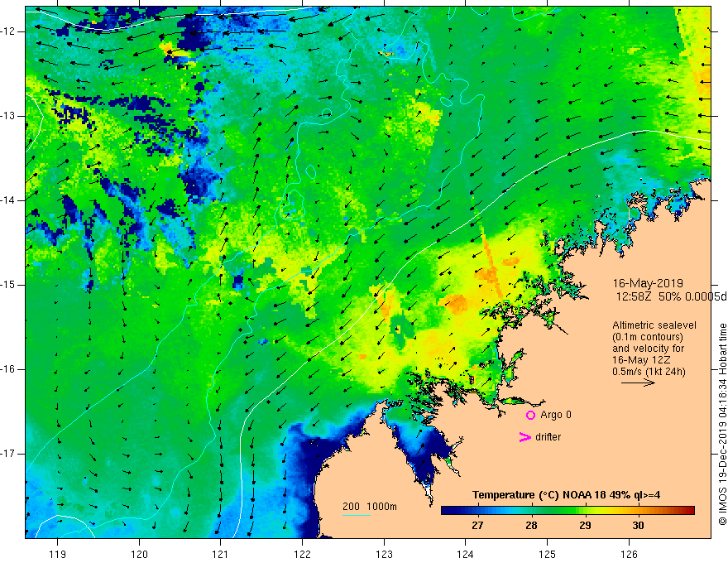The width and height of the screenshot is (728, 563).
Task: Click the '200 1000m' depth contour label
Action: tap(370, 507)
